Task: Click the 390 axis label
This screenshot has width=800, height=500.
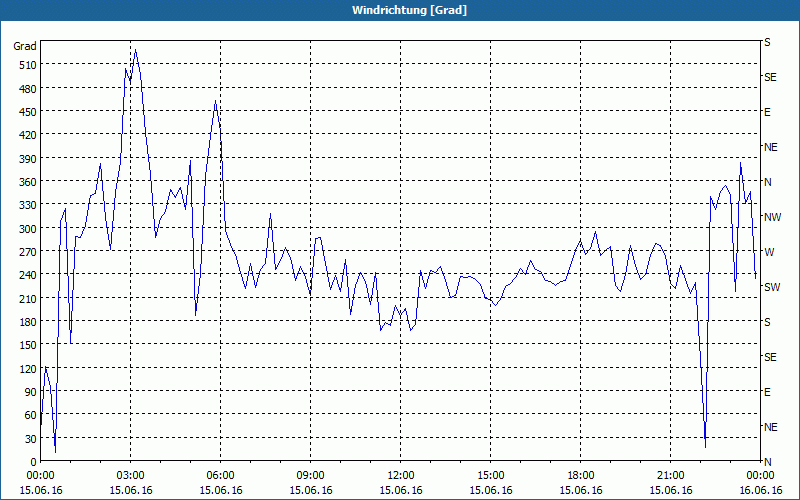Action: click(28, 158)
